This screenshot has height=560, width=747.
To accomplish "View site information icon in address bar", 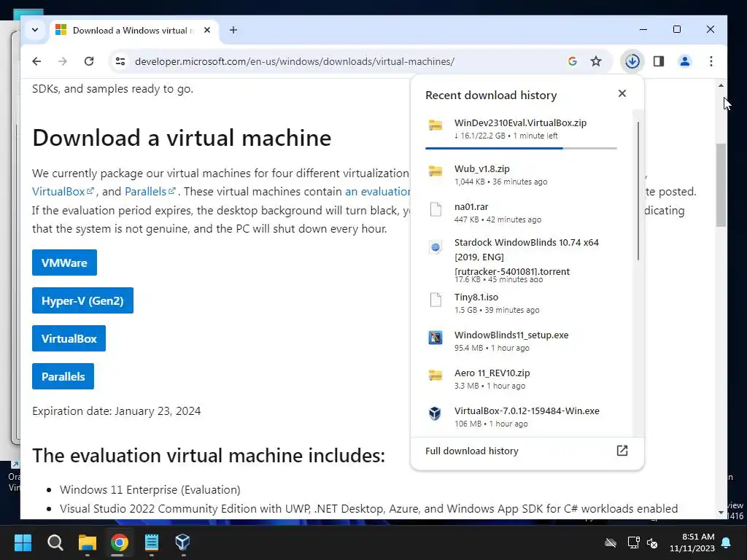I will click(120, 61).
